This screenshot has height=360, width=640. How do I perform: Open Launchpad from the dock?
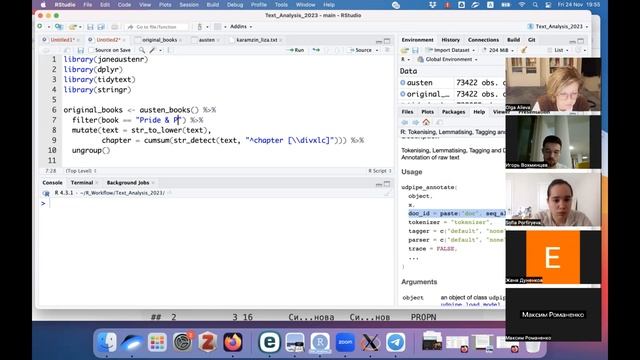pos(157,342)
